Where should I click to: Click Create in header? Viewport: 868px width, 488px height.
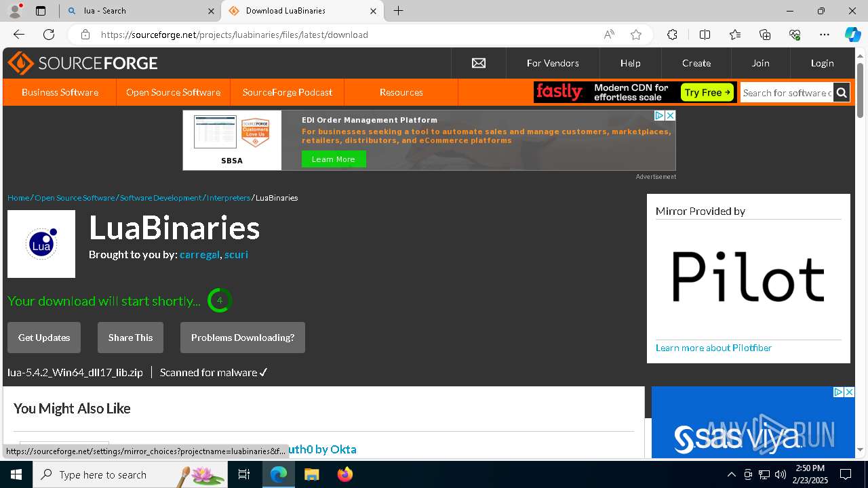click(696, 63)
